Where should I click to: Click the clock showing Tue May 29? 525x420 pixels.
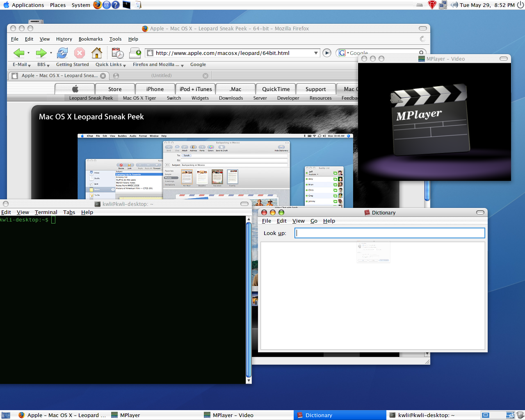[x=487, y=5]
